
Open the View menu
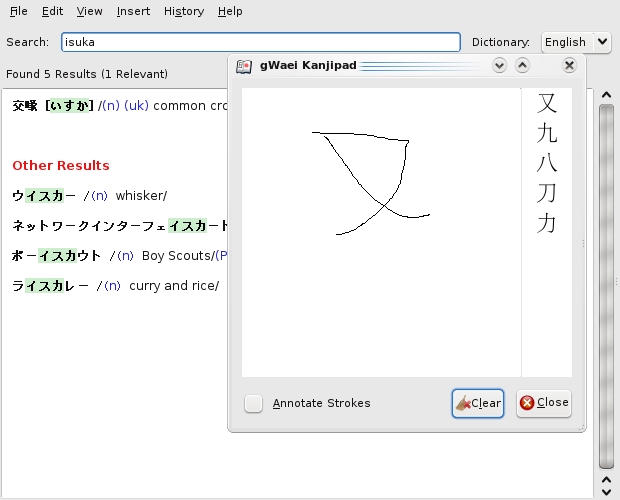click(89, 12)
